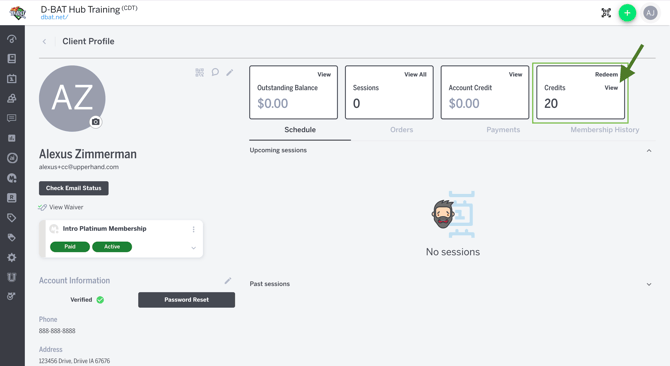The width and height of the screenshot is (670, 366).
Task: Click View All on Sessions card
Action: click(415, 74)
